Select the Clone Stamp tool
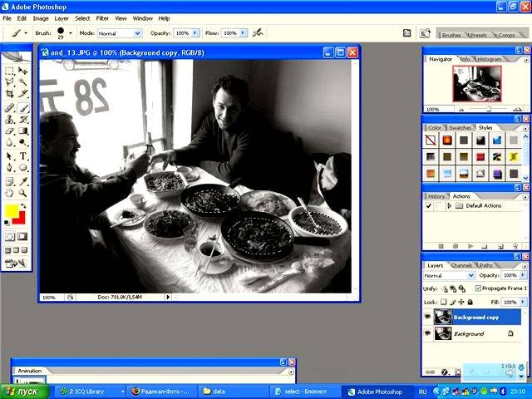This screenshot has height=399, width=532. (x=10, y=119)
